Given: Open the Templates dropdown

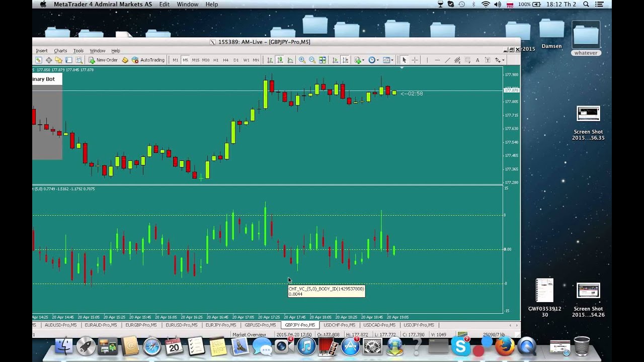Looking at the screenshot, I should point(388,60).
